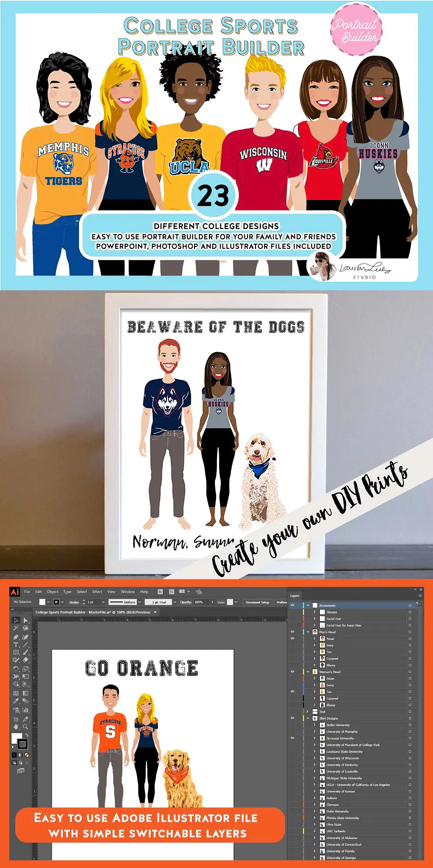433x868 pixels.
Task: Select the Type tool
Action: pyautogui.click(x=16, y=644)
